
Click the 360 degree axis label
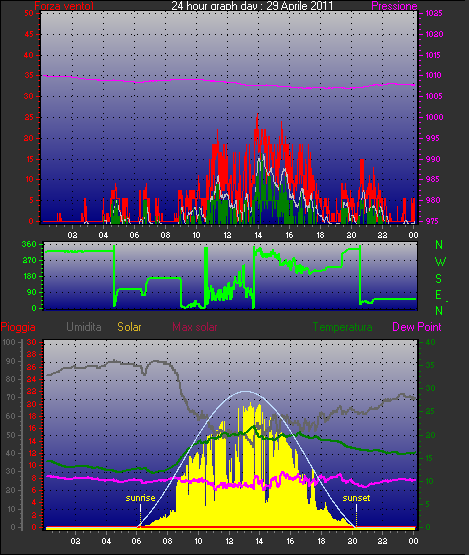(x=29, y=244)
